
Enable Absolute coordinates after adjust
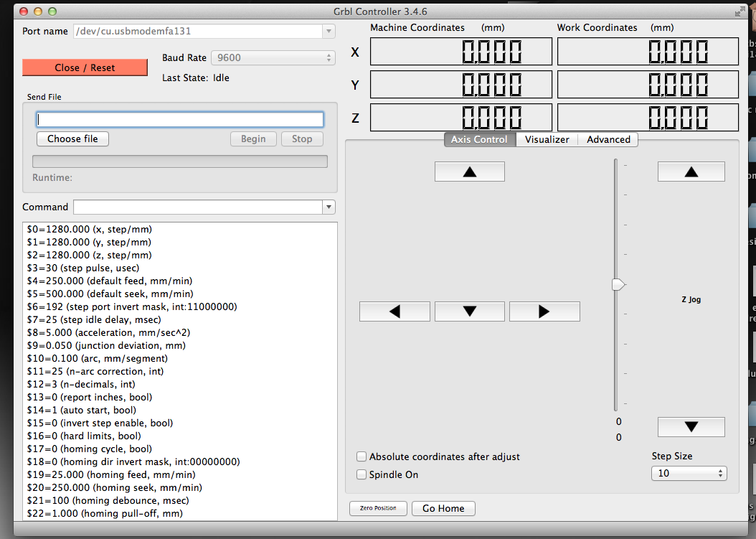(362, 456)
